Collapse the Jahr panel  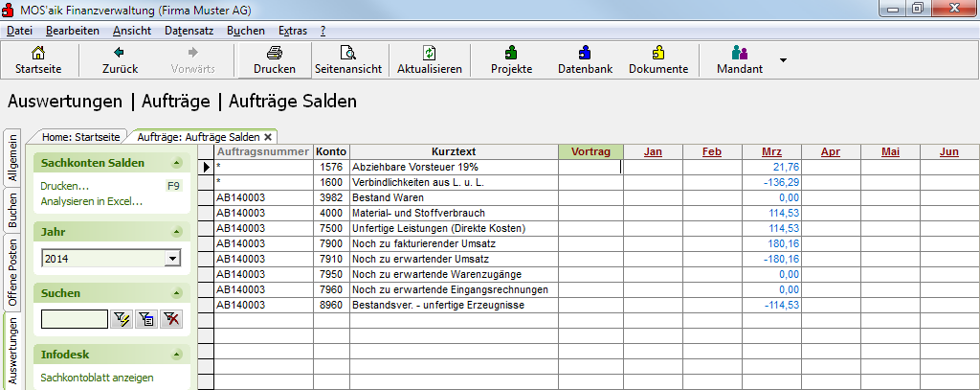177,232
